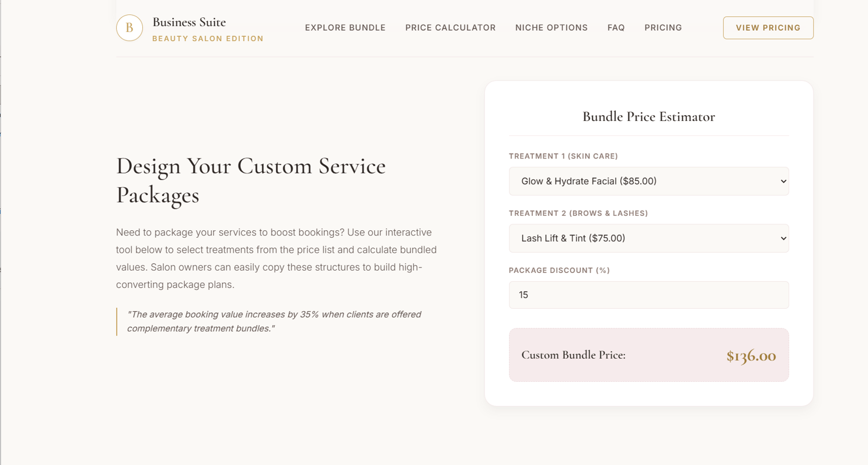Click the View Pricing button
Screen dimensions: 868x465
pos(768,28)
